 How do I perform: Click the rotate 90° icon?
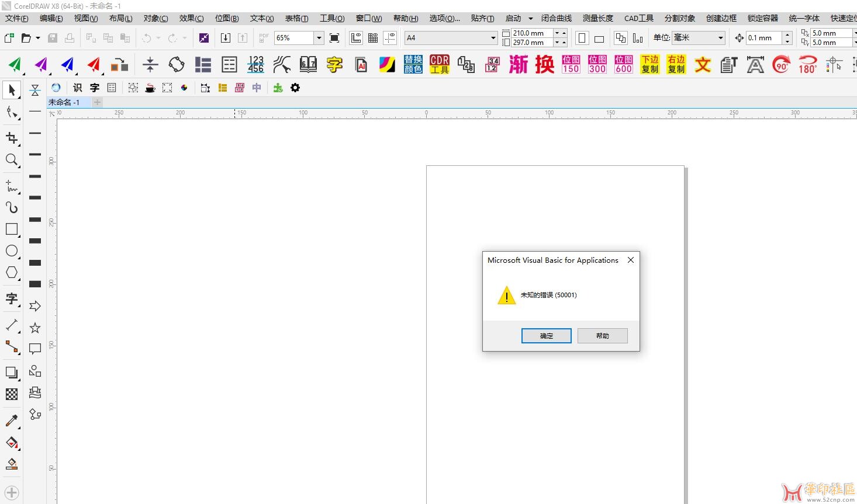tap(782, 64)
